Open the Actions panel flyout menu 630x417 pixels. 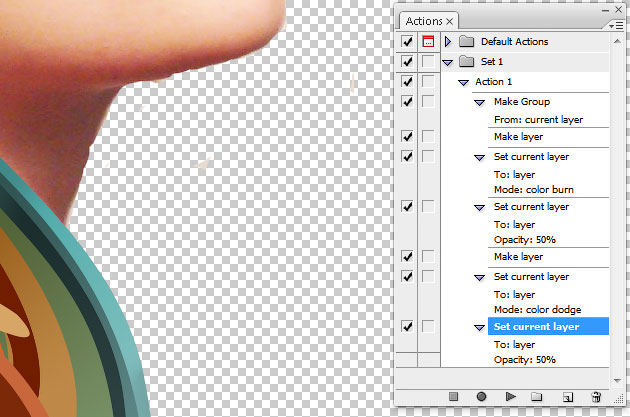click(616, 26)
